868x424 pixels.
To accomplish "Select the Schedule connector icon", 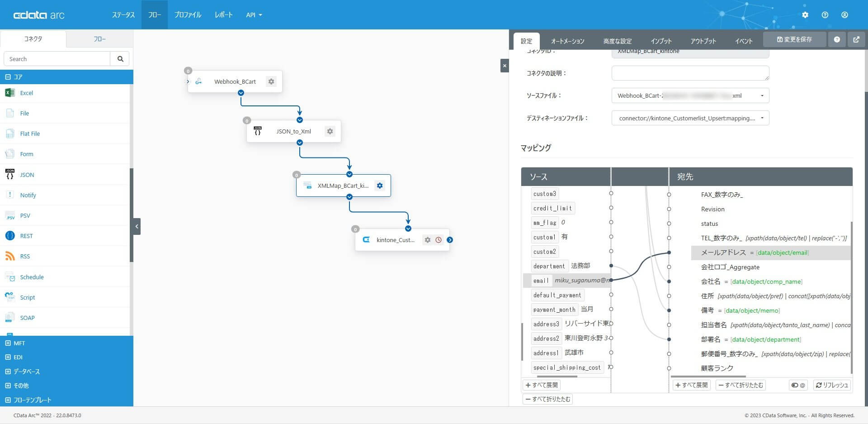I will tap(10, 277).
